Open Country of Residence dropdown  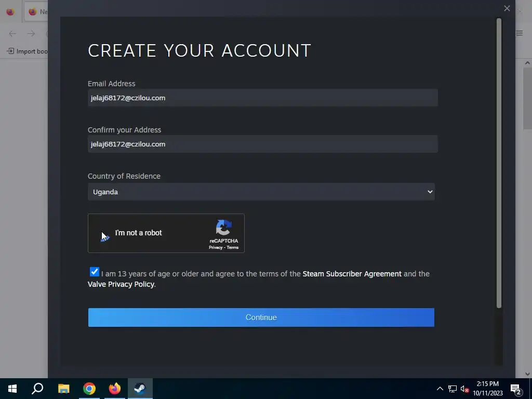tap(261, 192)
